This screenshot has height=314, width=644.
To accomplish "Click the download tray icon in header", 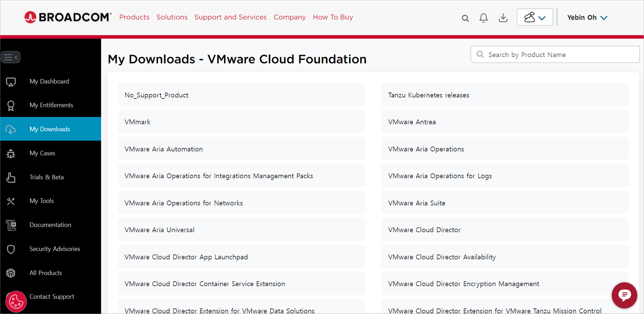I will 503,18.
